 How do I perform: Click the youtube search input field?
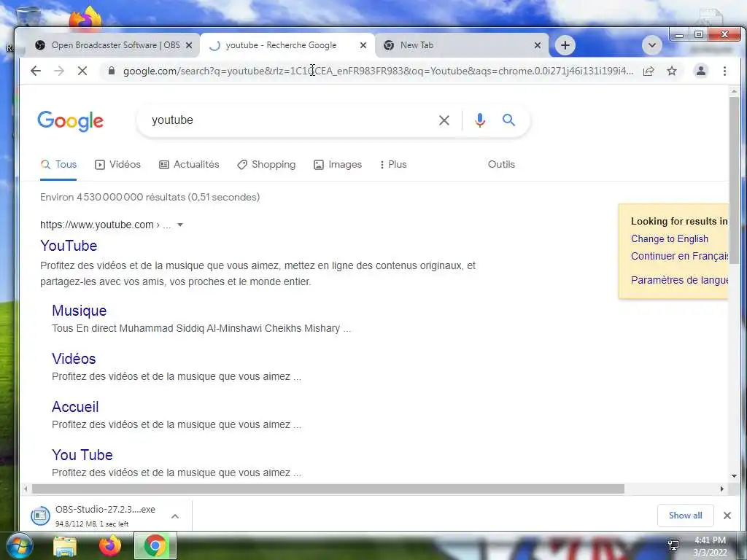pyautogui.click(x=290, y=120)
